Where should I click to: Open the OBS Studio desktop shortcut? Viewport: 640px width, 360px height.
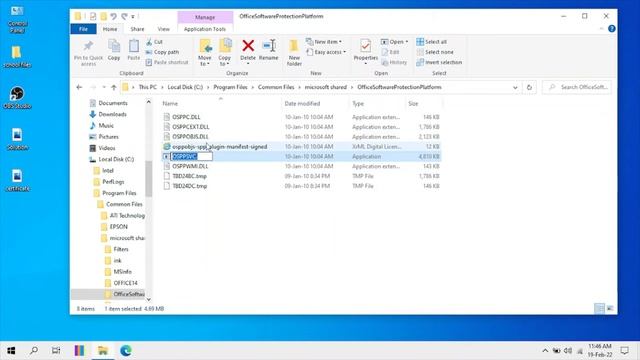(17, 98)
